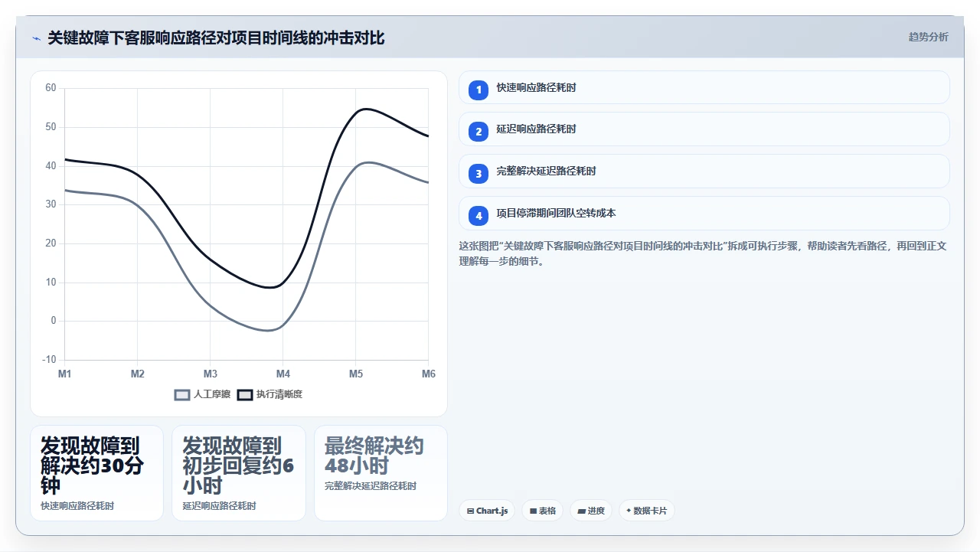Screen dimensions: 980x552
Task: Open the 项目停滞期间团队空转成本 step row
Action: pos(704,214)
